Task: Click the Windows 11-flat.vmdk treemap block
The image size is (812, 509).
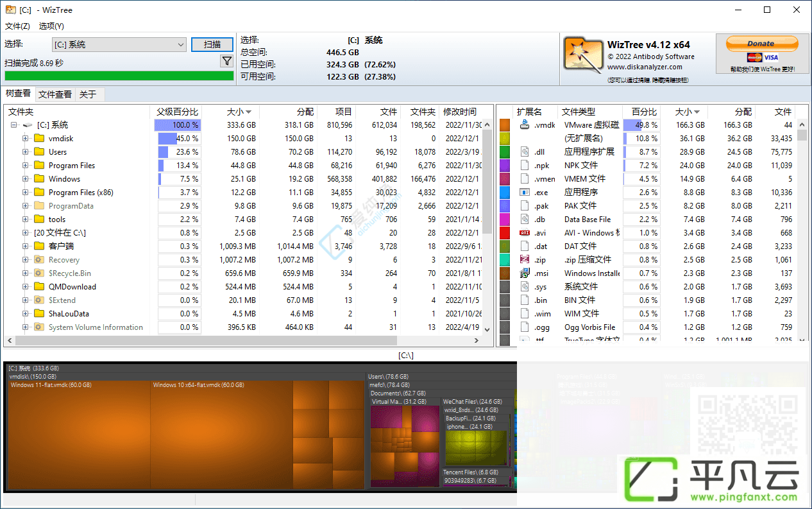Action: pyautogui.click(x=80, y=434)
